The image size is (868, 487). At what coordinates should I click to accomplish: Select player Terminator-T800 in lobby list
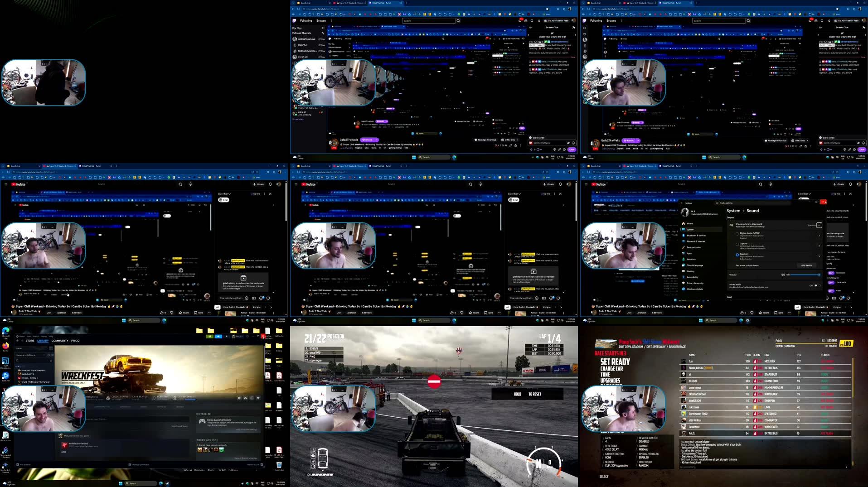[x=766, y=414]
